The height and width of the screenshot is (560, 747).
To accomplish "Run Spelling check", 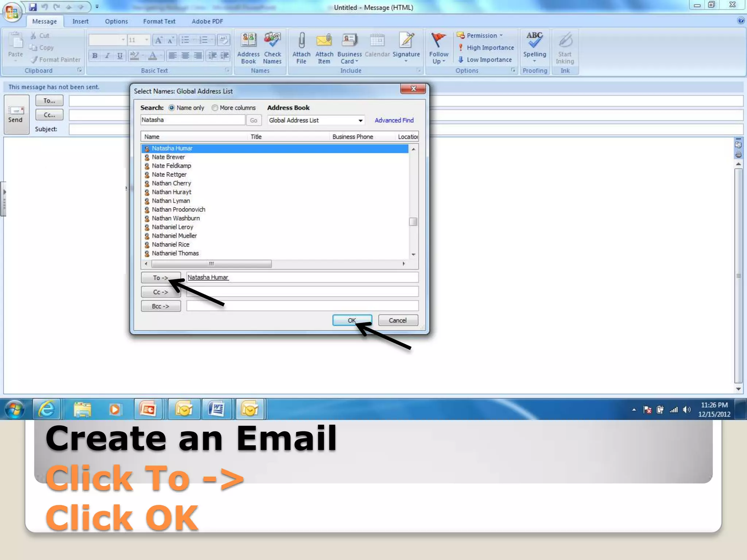I will [x=534, y=48].
